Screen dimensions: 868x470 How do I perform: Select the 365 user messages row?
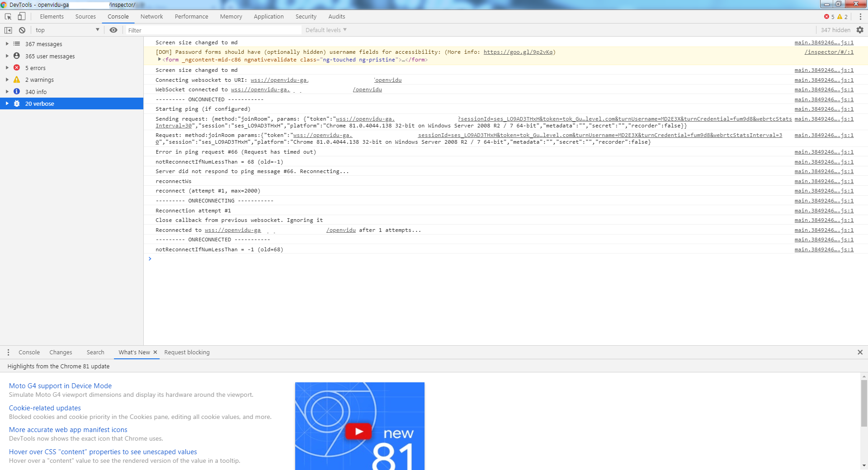[x=71, y=56]
